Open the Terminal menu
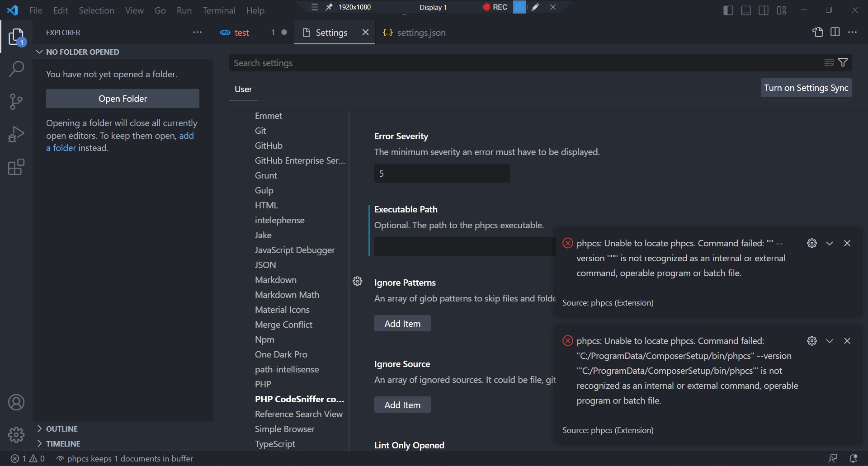This screenshot has height=466, width=868. tap(219, 10)
